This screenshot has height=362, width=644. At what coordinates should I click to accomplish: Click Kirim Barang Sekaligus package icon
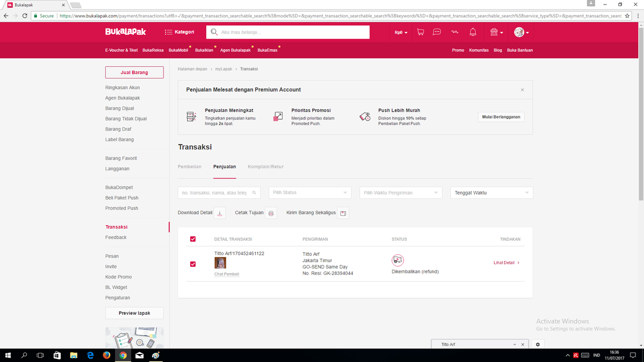[x=343, y=213]
